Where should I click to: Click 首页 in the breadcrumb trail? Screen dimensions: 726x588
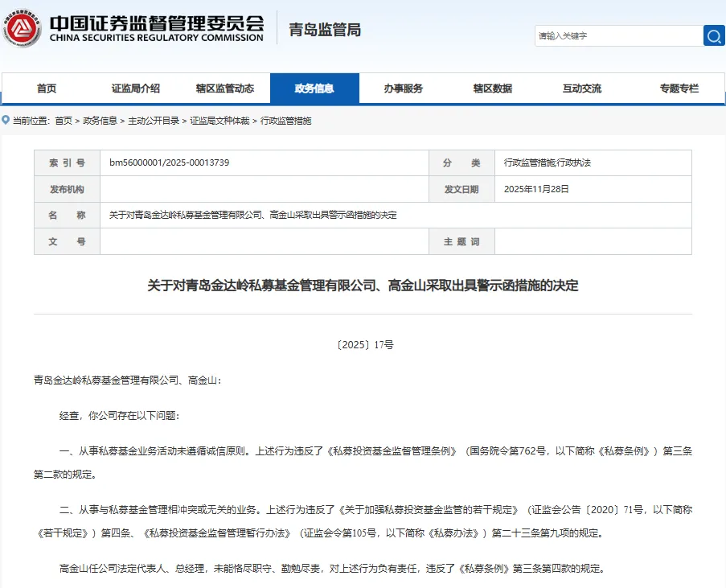point(64,121)
